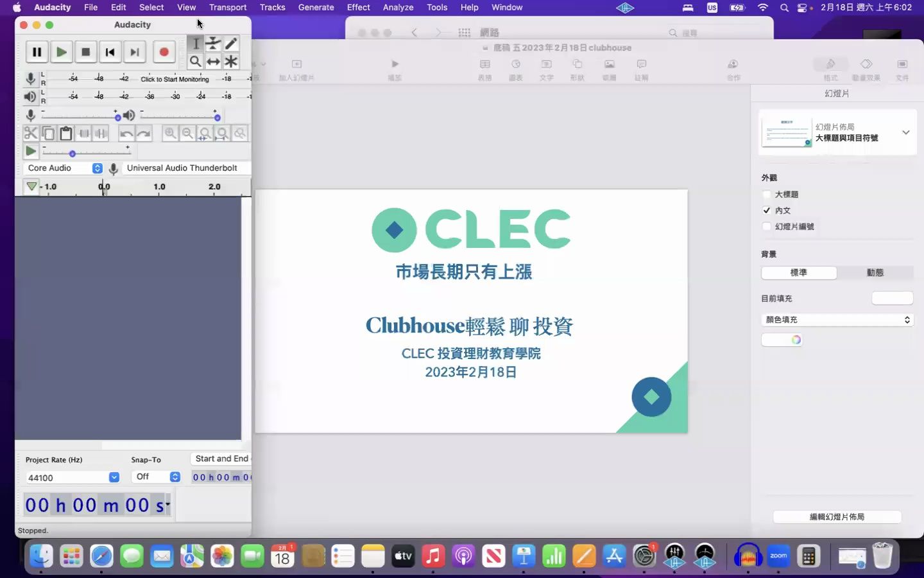Adjust the playback speed slider
This screenshot has height=578, width=924.
tap(86, 152)
